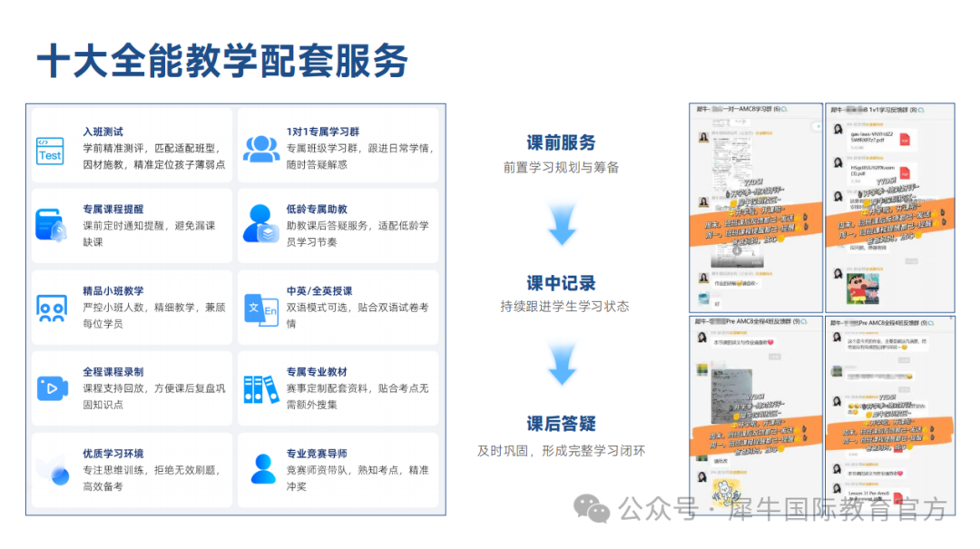The image size is (980, 549).
Task: Select the 优质学习环境 heading
Action: coord(113,454)
